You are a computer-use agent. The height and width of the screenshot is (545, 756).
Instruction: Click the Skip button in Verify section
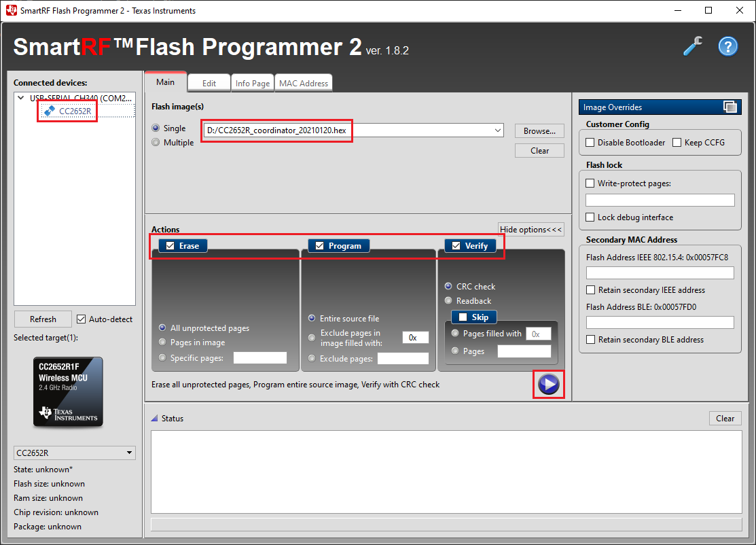[x=473, y=317]
